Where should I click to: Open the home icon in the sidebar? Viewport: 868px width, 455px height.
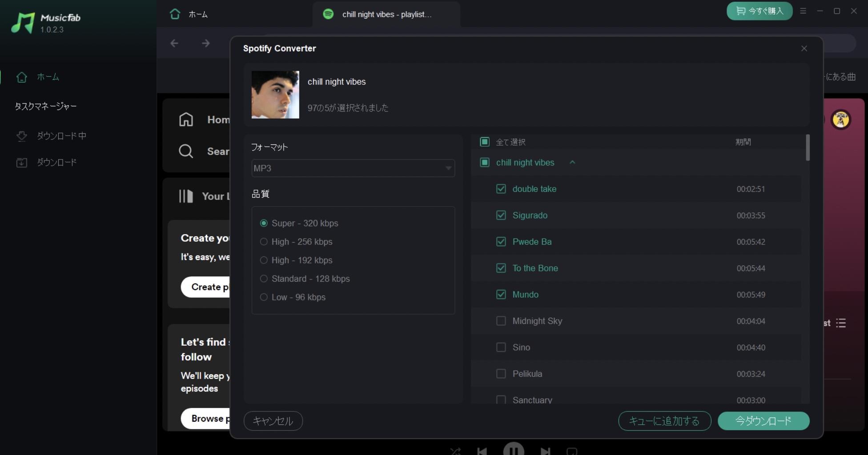[21, 77]
